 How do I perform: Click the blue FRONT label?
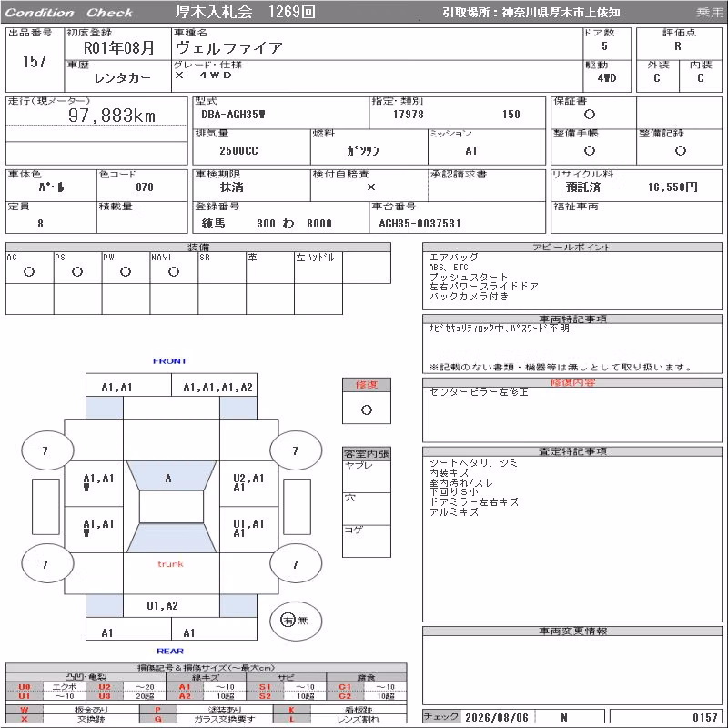click(170, 361)
